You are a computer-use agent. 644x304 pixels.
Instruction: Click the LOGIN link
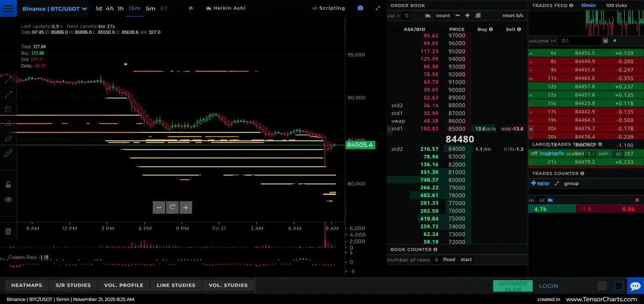[548, 286]
